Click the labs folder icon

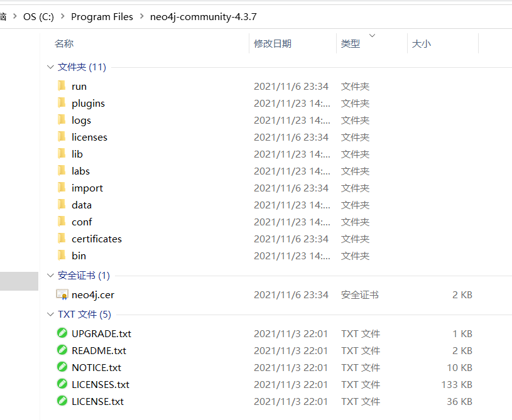pos(62,171)
